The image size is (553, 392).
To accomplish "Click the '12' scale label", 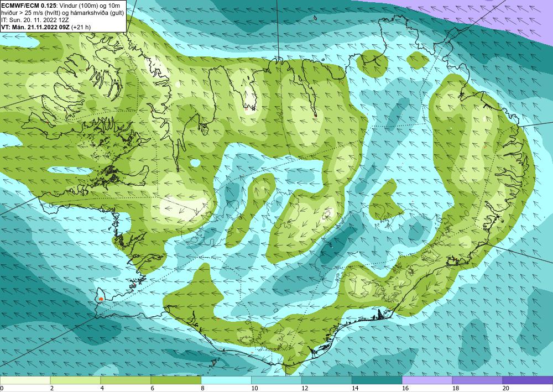I will tap(305, 388).
